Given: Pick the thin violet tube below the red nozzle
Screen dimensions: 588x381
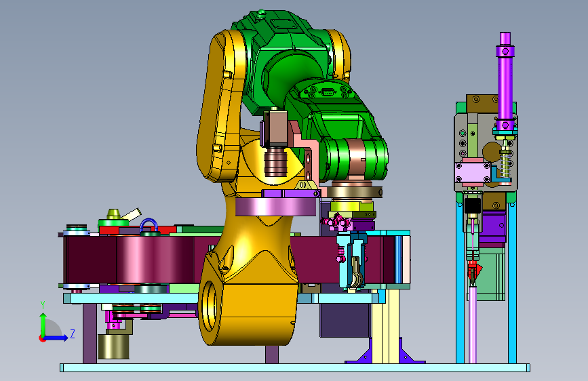Looking at the screenshot, I should pyautogui.click(x=473, y=324).
